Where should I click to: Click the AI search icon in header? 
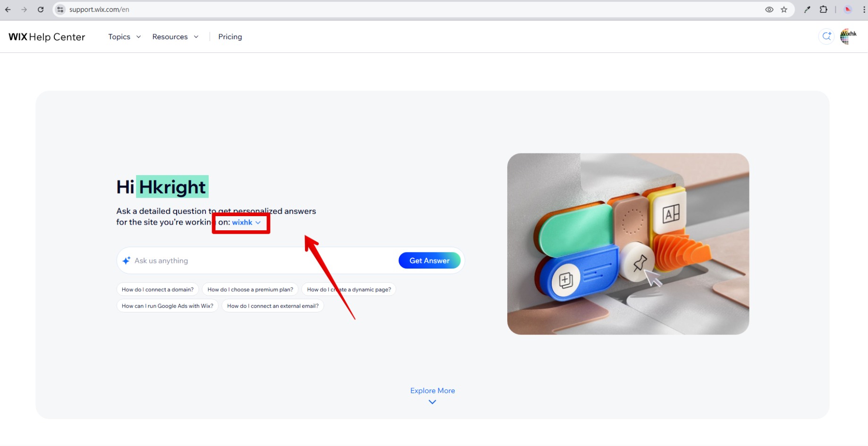pos(826,36)
